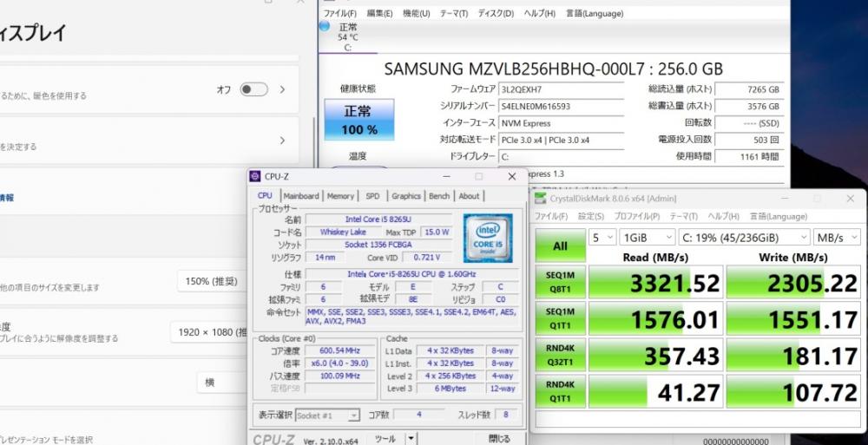
Task: Click the green All button in CrystalDiskMark
Action: tap(560, 245)
